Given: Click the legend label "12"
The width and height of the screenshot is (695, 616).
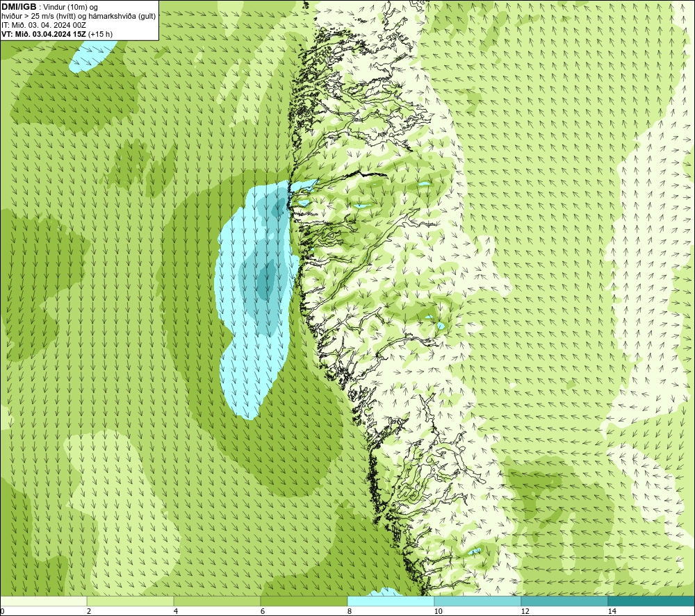Looking at the screenshot, I should pos(525,612).
